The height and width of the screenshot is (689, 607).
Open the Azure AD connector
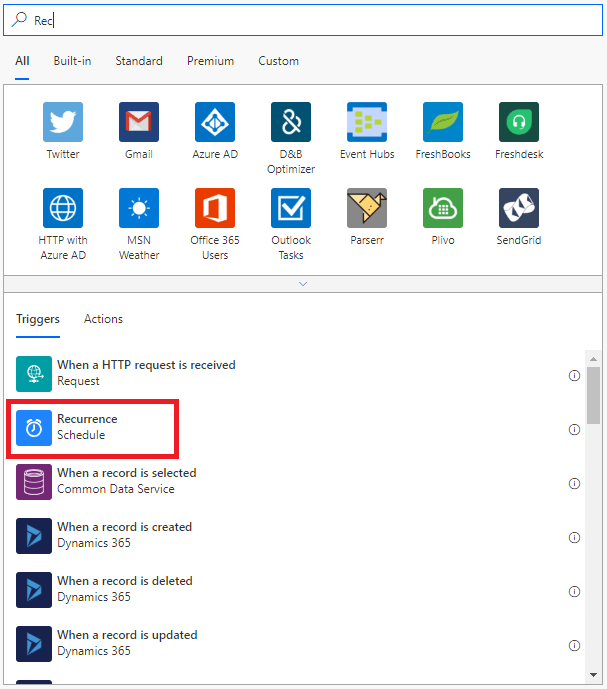pyautogui.click(x=215, y=122)
